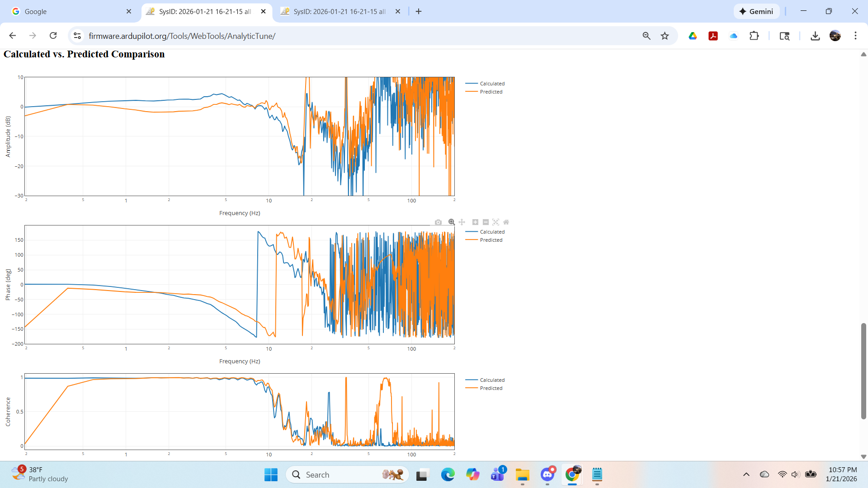Bookmark this page with the star icon
This screenshot has width=868, height=488.
click(x=665, y=36)
